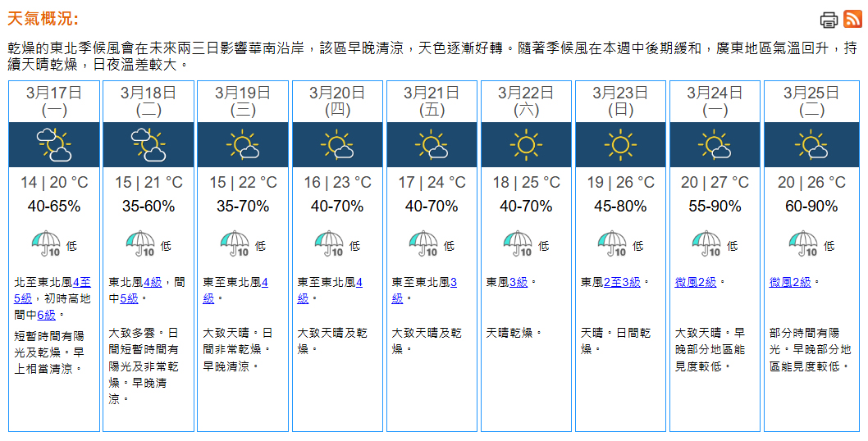Open the orange RSS feed icon

coord(853,20)
